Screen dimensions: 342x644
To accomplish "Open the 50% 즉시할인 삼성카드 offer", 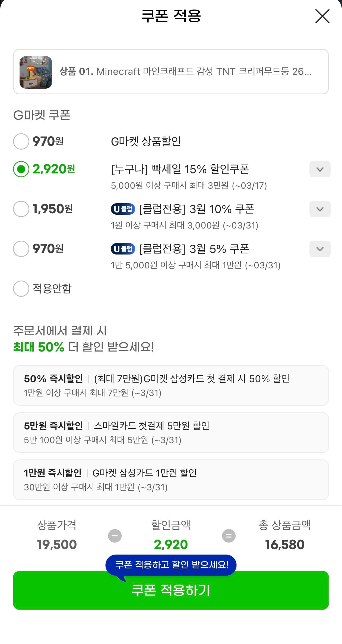I will pos(171,385).
